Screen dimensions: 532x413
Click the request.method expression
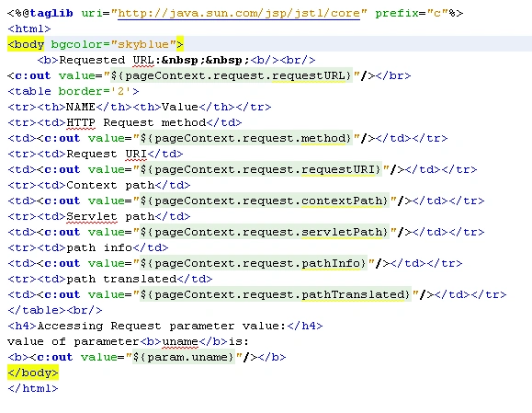click(x=246, y=138)
